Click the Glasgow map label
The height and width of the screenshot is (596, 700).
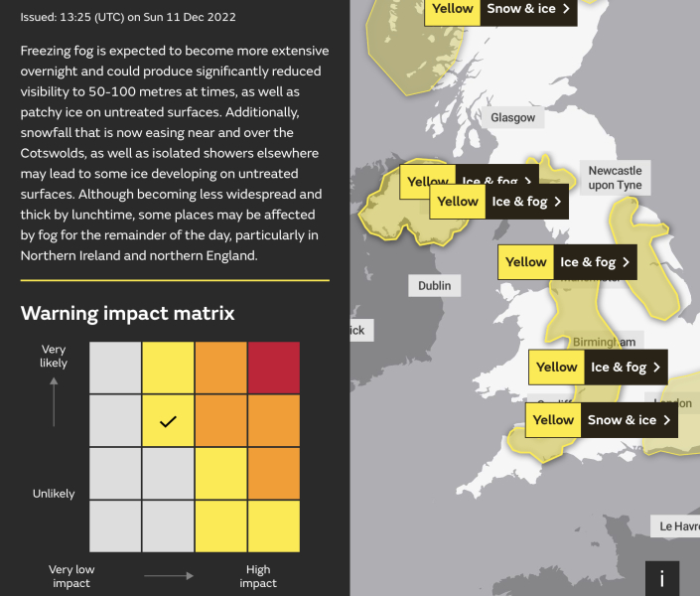coord(512,118)
